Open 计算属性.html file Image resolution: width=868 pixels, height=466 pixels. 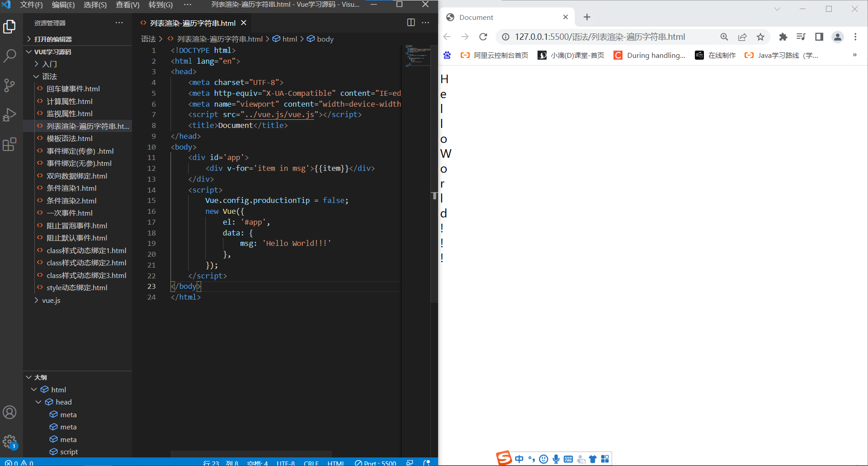70,101
